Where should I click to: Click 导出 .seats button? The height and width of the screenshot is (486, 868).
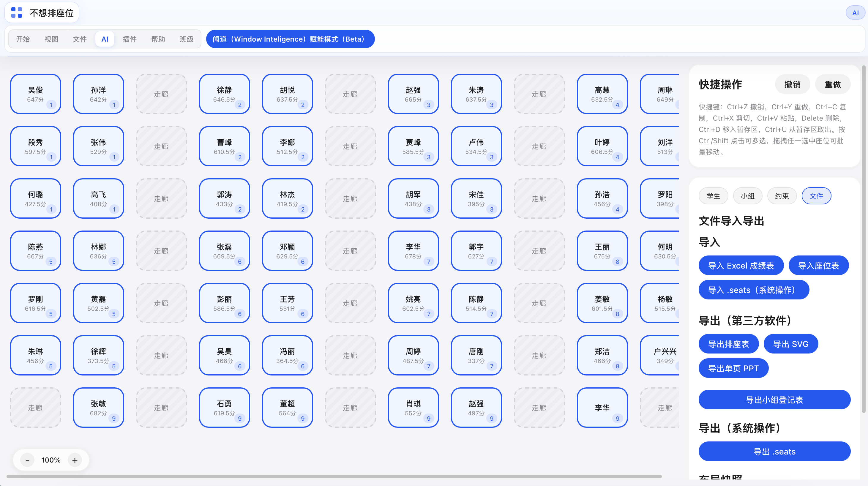point(774,452)
